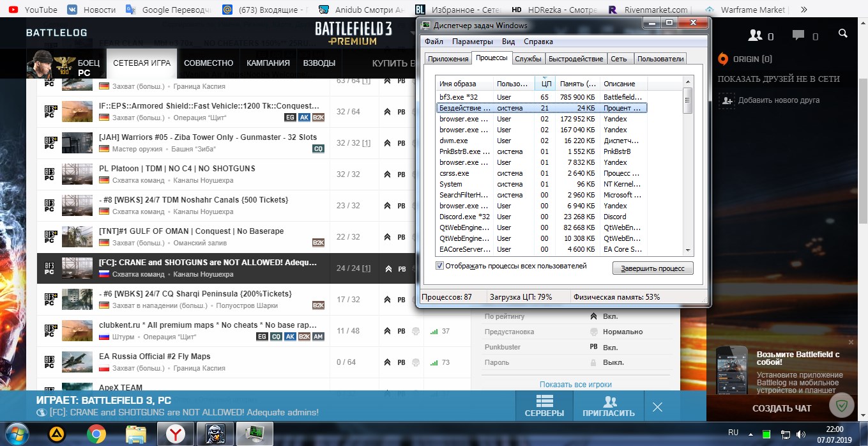Open the YouTube bookmark
This screenshot has height=446, width=868.
33,10
